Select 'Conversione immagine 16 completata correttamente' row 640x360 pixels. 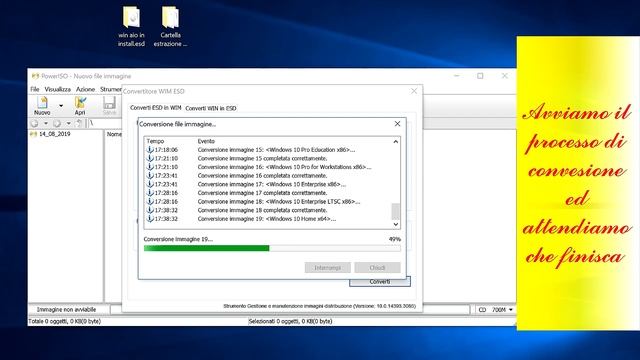tap(268, 176)
